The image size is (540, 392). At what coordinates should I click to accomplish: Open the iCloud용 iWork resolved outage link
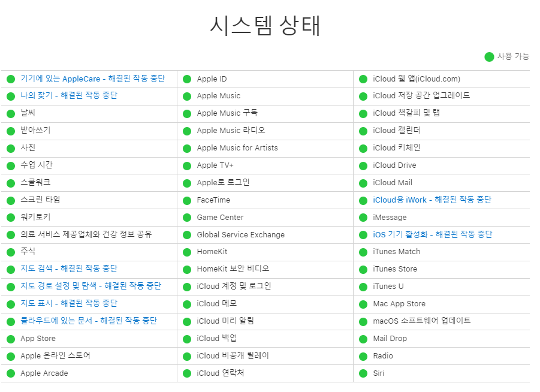432,200
